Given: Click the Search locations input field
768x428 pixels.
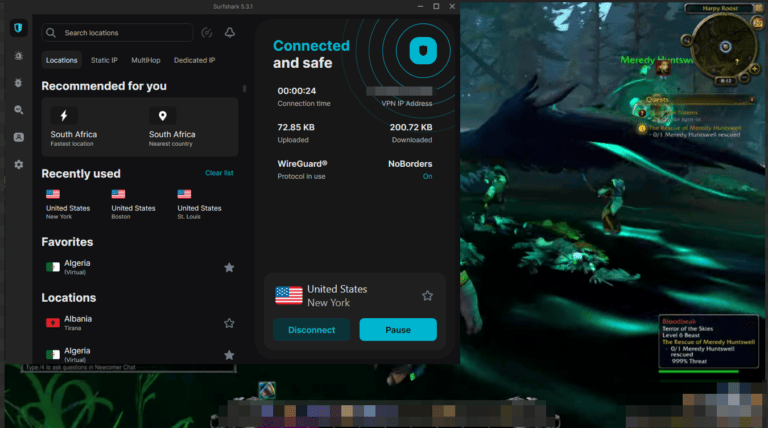Looking at the screenshot, I should (x=118, y=33).
